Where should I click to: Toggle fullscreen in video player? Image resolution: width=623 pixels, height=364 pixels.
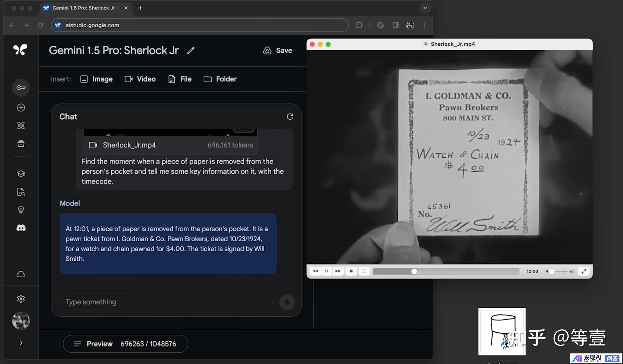584,271
